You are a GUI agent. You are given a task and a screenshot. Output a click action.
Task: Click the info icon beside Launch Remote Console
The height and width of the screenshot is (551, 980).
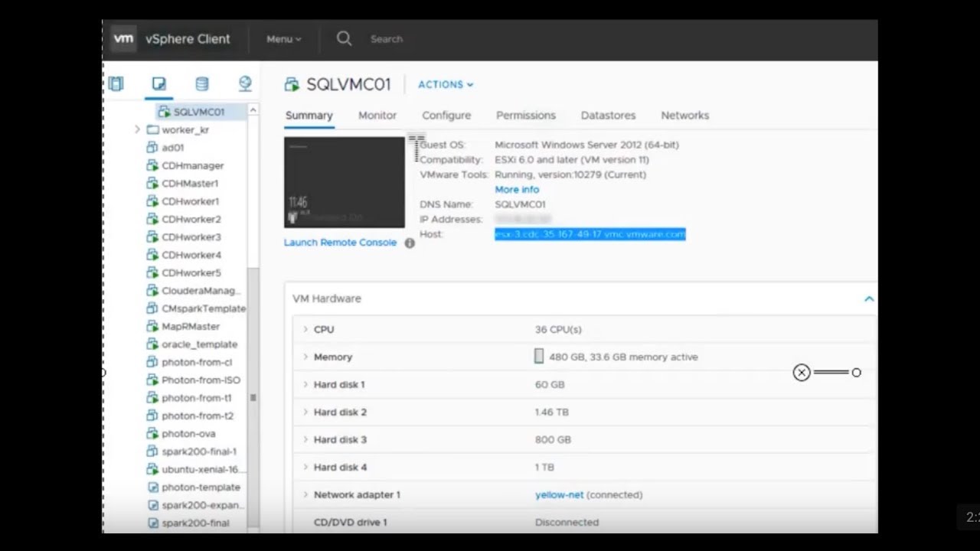click(x=410, y=243)
